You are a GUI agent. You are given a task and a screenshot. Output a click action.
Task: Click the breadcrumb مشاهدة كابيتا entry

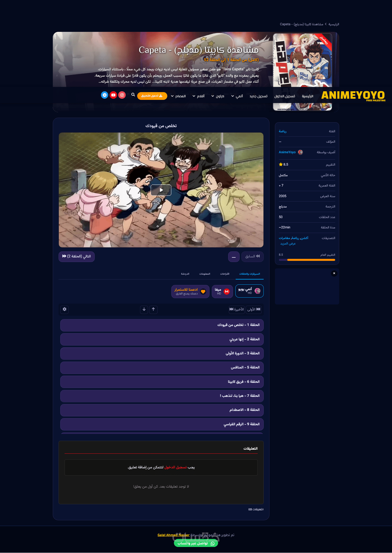point(302,24)
